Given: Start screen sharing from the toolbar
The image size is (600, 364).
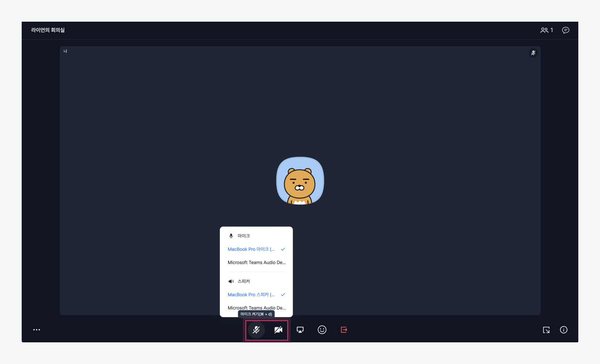Looking at the screenshot, I should coord(300,330).
